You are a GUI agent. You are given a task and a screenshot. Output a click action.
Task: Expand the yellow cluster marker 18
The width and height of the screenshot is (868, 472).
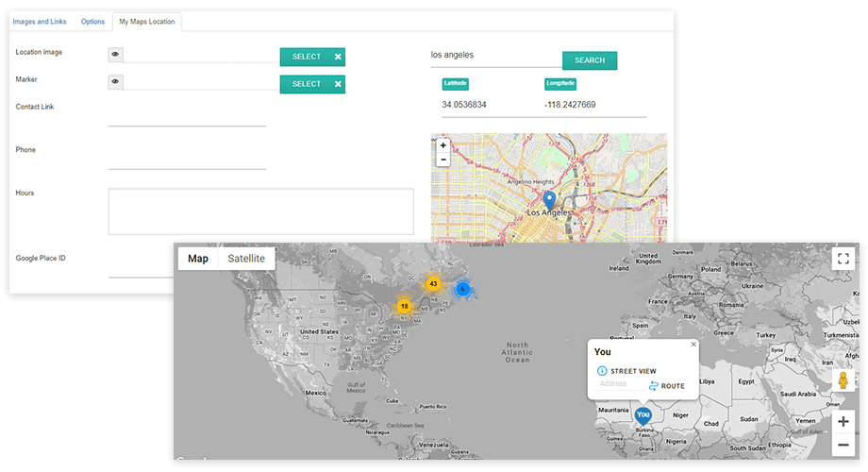click(404, 306)
